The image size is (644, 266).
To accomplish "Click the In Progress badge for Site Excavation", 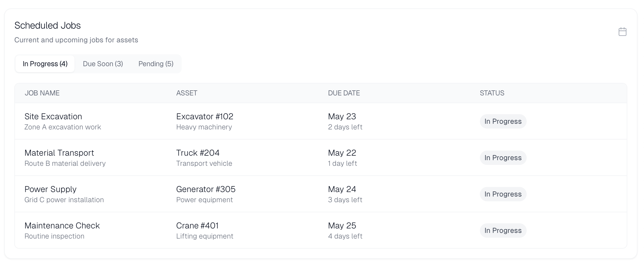I will [x=503, y=121].
